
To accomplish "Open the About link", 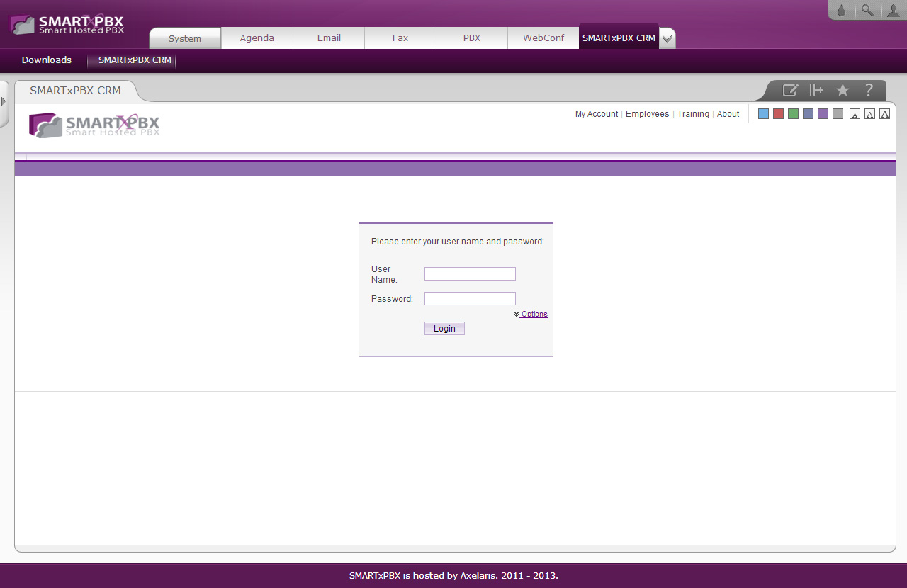I will [728, 114].
